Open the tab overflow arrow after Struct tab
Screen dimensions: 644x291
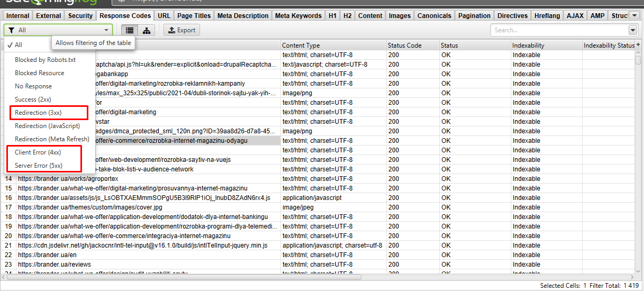pos(635,15)
